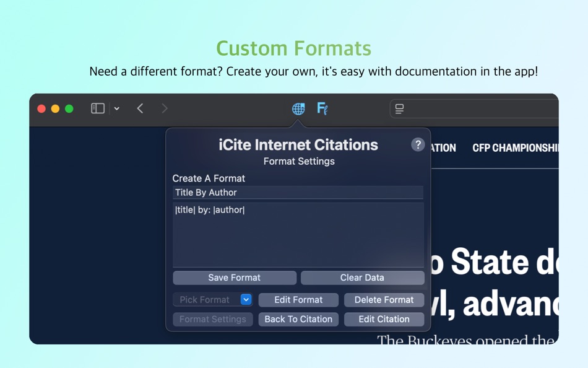
Task: Click into the format template text area
Action: click(298, 235)
